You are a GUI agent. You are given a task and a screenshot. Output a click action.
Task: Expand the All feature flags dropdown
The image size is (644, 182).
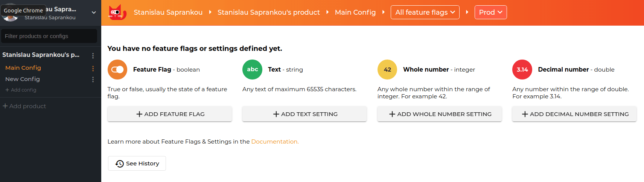pos(425,12)
